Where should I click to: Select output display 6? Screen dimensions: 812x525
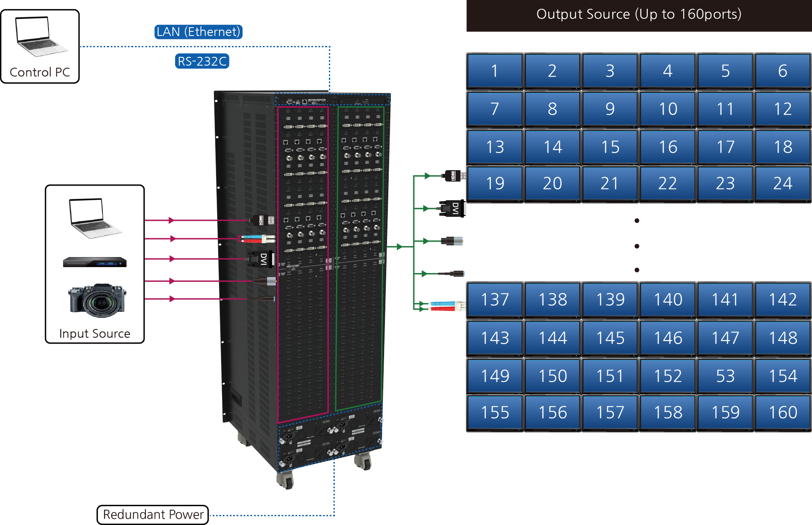pos(783,71)
